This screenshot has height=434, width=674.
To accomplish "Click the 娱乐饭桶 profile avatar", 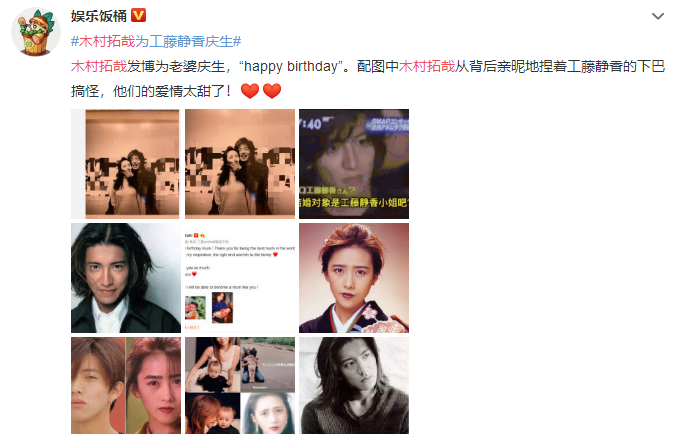I will (x=36, y=32).
